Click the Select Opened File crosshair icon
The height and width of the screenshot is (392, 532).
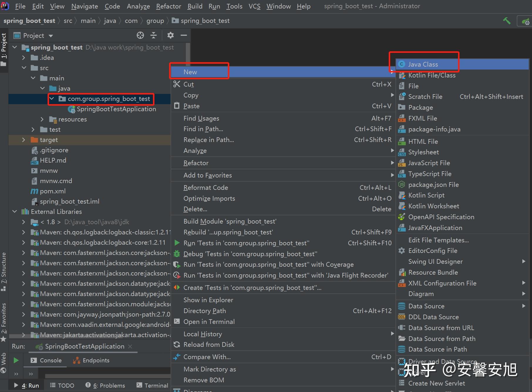click(x=140, y=35)
